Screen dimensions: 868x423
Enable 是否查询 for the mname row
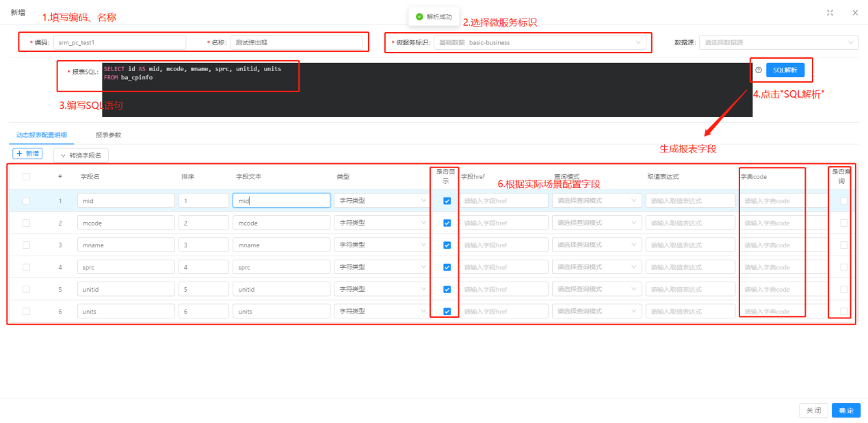point(843,245)
